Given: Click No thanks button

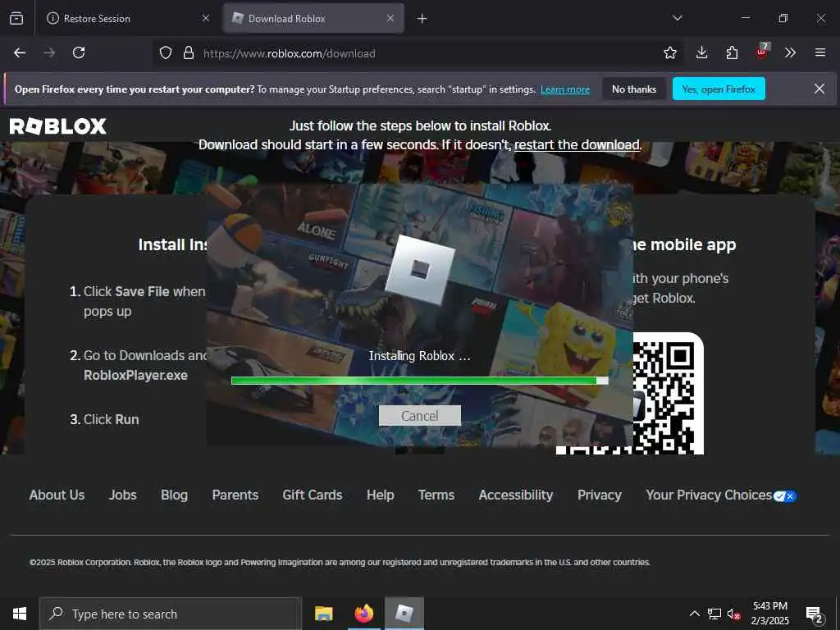Looking at the screenshot, I should click(634, 89).
